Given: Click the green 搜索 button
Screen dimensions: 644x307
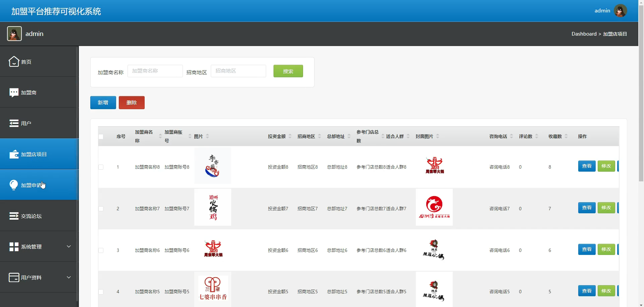Looking at the screenshot, I should (288, 71).
